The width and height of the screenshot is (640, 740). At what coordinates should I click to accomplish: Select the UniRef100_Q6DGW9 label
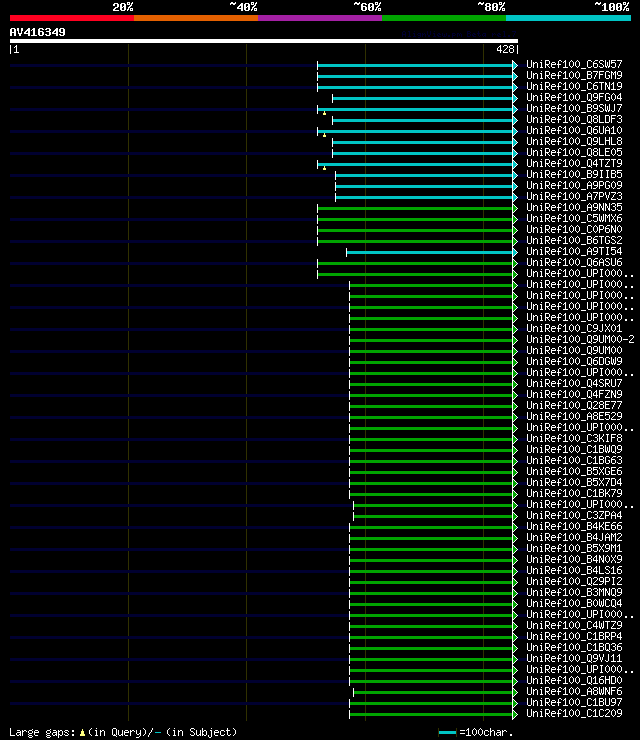[x=574, y=362]
